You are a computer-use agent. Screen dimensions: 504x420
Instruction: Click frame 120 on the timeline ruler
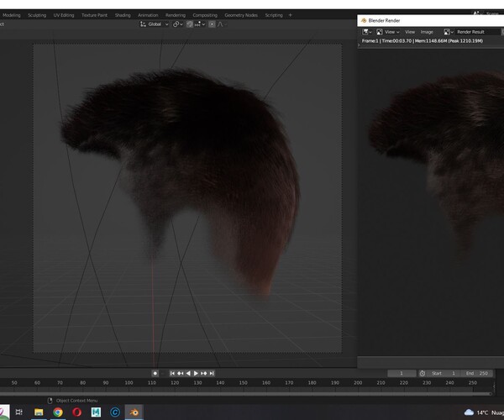175,382
